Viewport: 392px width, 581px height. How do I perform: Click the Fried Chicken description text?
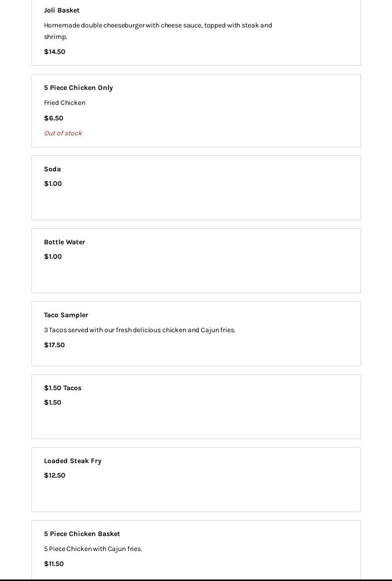64,102
